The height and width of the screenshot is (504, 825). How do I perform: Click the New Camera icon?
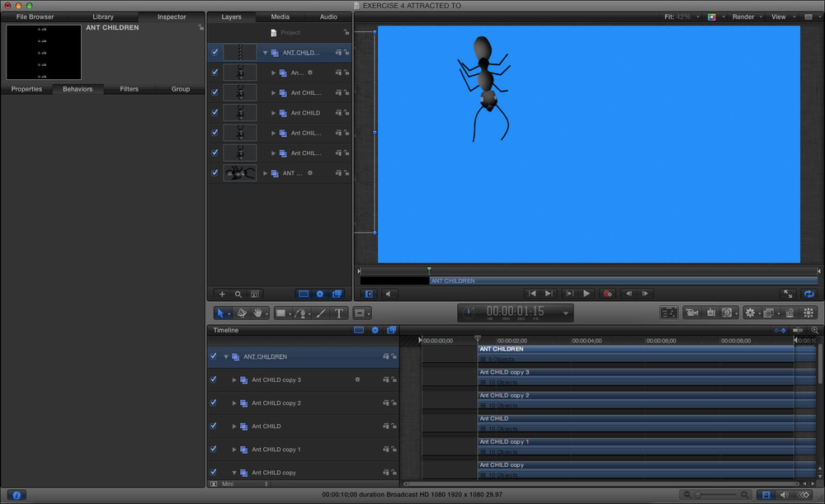692,313
